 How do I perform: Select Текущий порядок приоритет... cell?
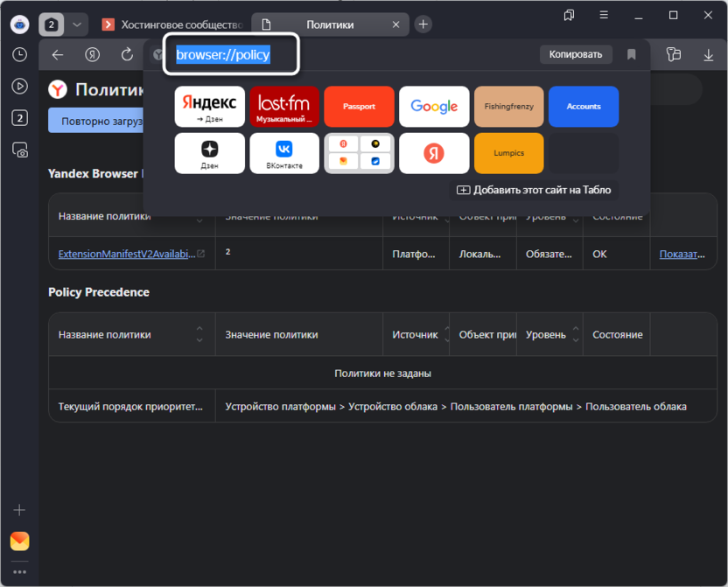(130, 407)
